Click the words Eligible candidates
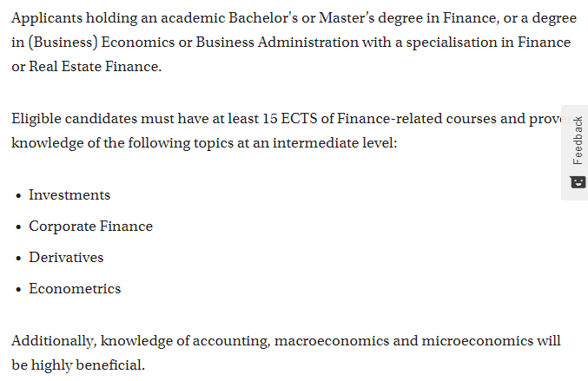 coord(74,119)
